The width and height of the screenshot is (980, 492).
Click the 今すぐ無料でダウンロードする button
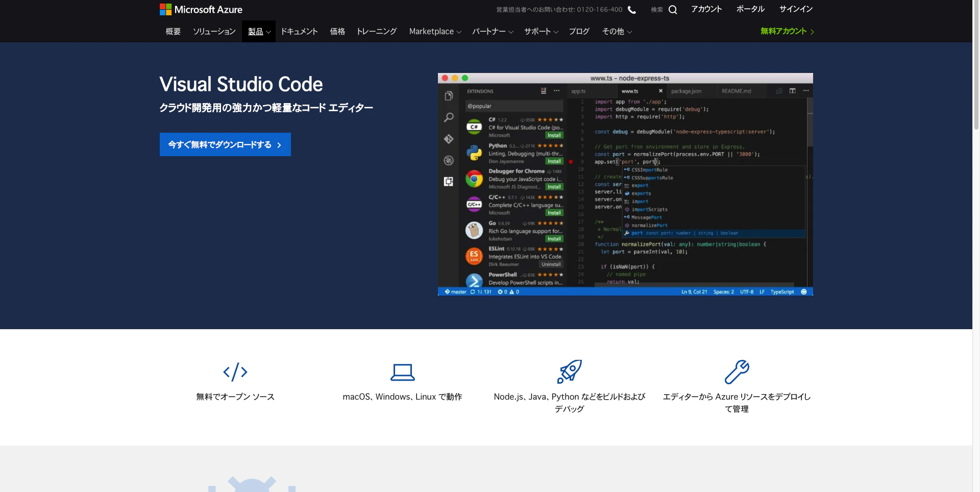tap(225, 144)
